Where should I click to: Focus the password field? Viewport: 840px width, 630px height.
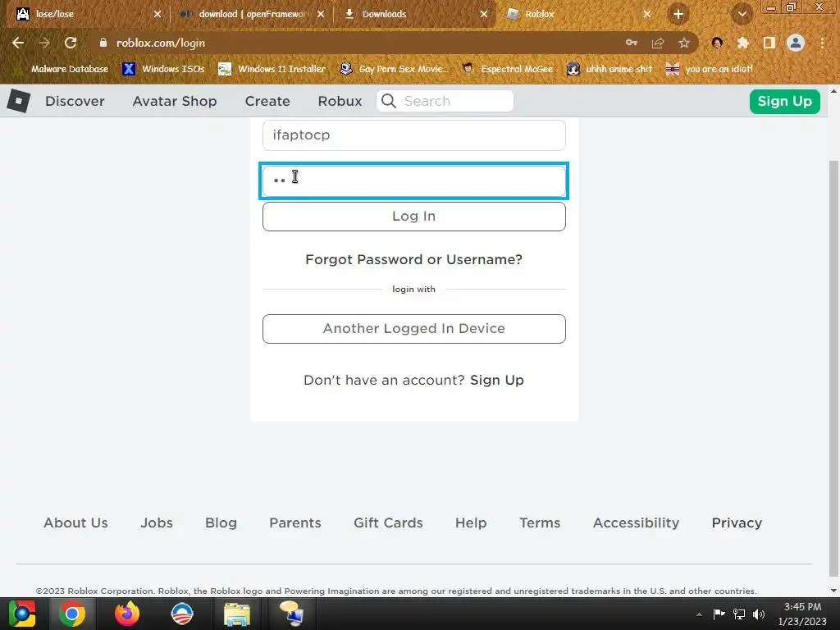tap(414, 181)
